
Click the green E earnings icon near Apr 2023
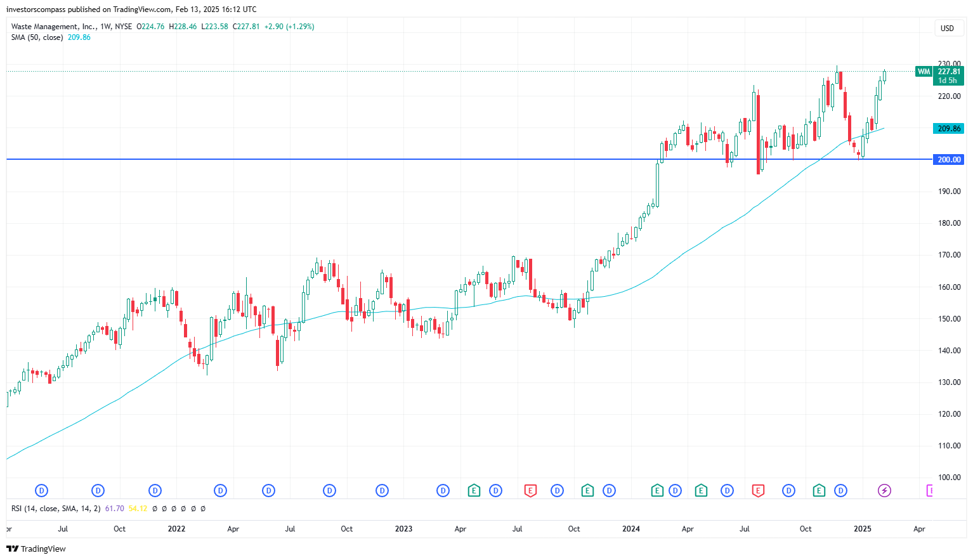point(473,490)
